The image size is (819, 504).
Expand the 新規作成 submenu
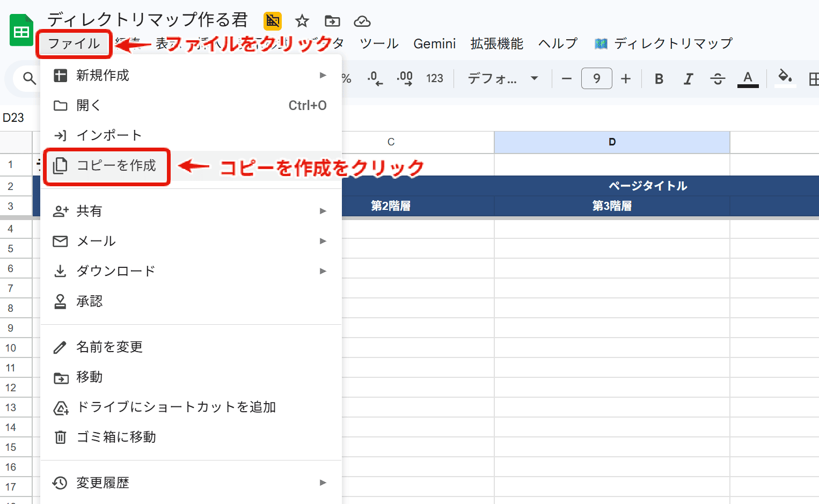click(191, 75)
